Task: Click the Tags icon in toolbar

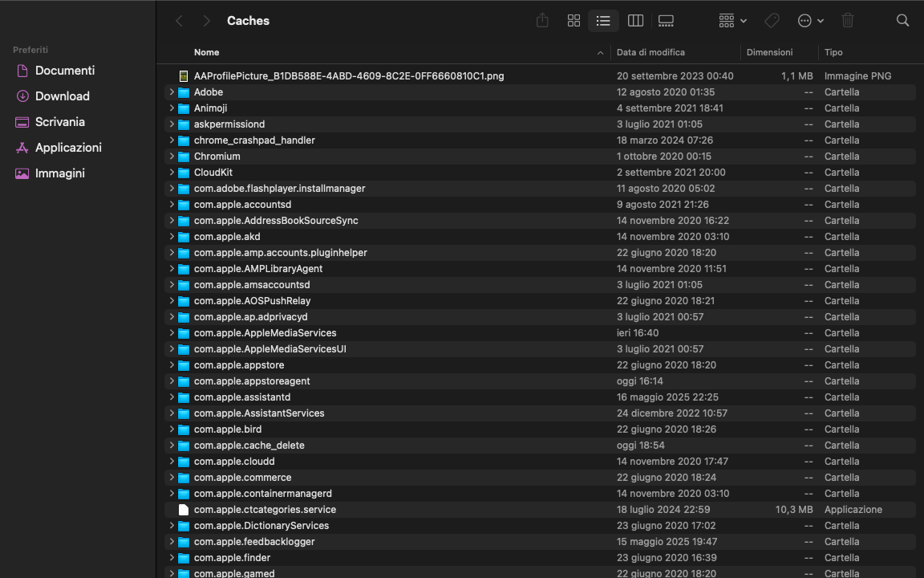Action: click(772, 20)
